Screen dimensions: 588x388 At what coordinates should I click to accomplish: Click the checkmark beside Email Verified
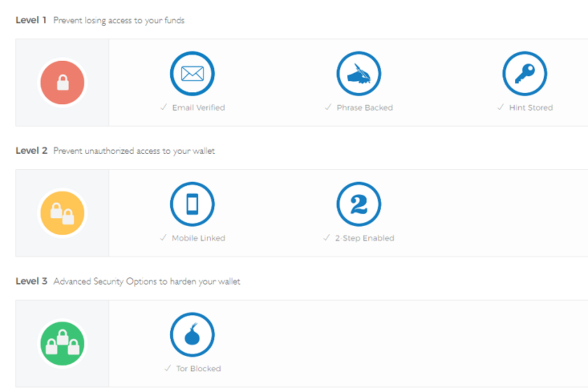tap(163, 108)
